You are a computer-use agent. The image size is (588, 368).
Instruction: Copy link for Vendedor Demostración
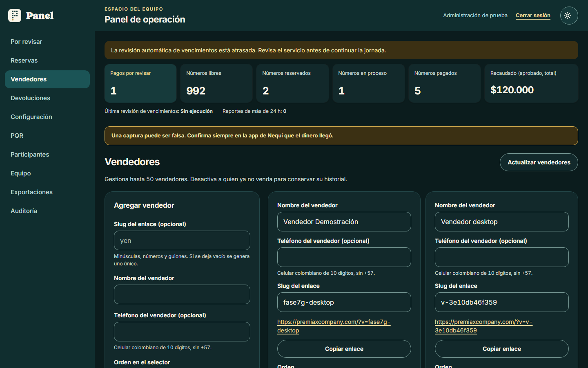(344, 349)
